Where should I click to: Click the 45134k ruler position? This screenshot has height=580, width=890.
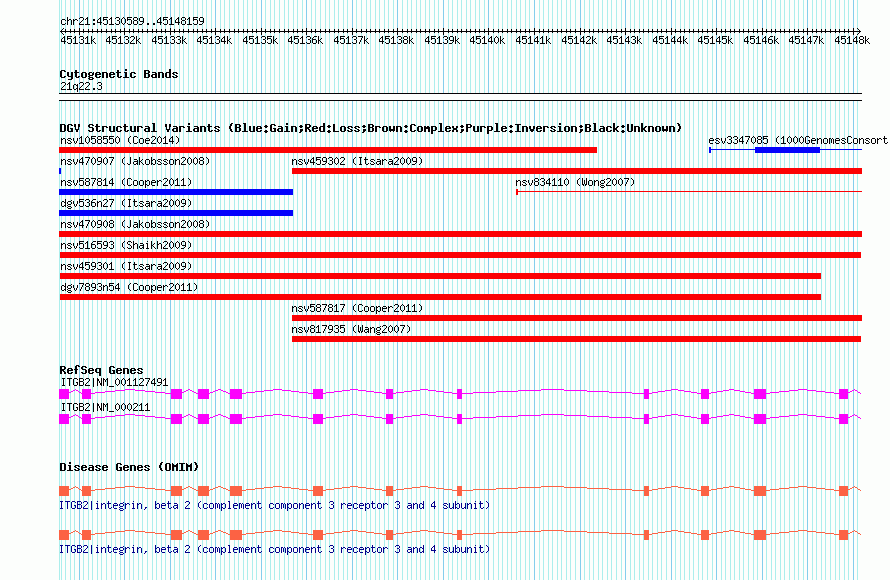tap(214, 40)
